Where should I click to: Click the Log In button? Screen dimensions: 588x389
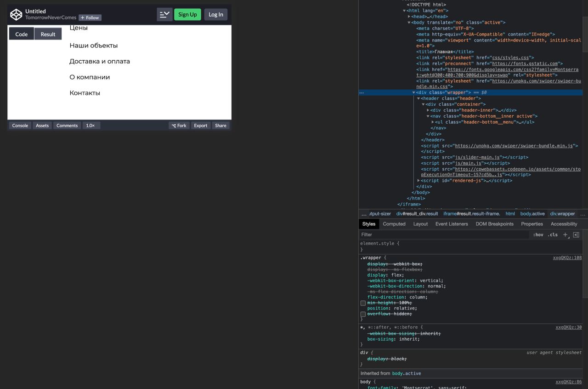coord(216,15)
